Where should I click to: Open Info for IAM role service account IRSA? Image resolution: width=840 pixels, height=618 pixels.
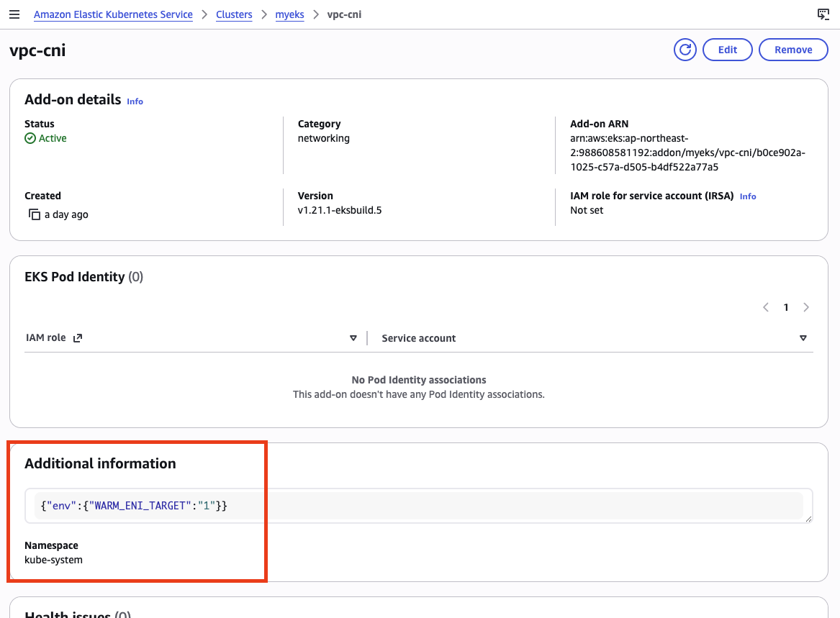[747, 196]
